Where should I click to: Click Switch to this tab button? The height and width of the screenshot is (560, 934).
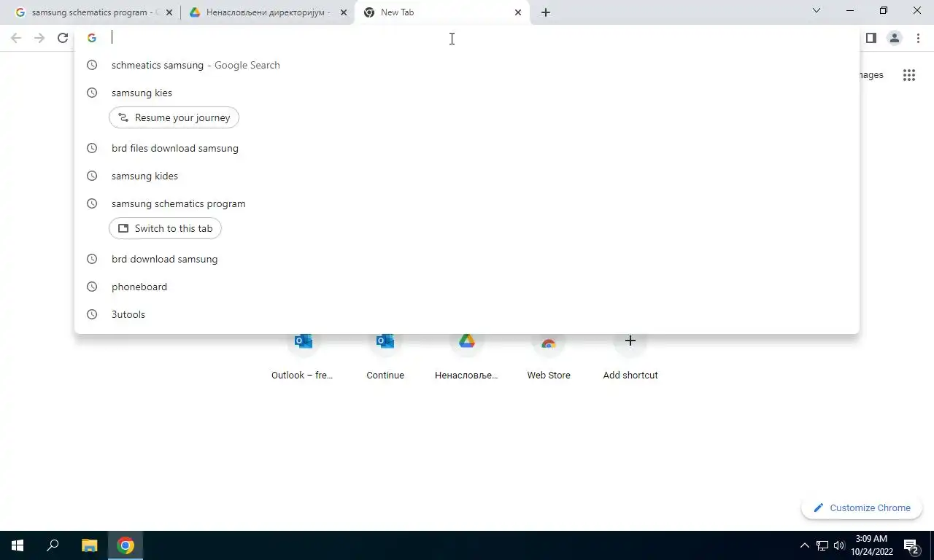tap(165, 228)
